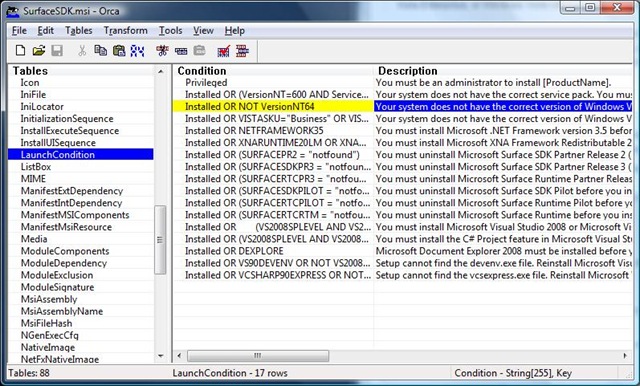Select the MsiFileHash table
640x386 pixels.
[47, 323]
